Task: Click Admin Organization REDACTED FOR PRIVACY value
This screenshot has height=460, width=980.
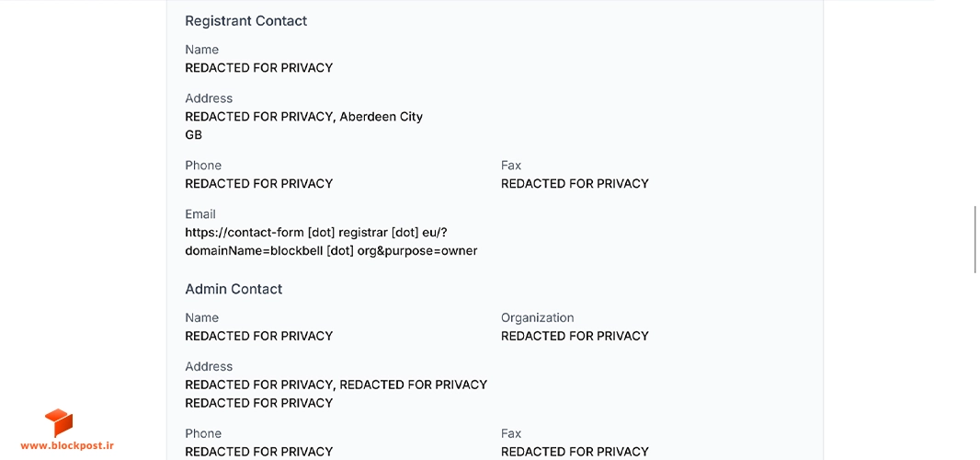Action: (x=575, y=336)
